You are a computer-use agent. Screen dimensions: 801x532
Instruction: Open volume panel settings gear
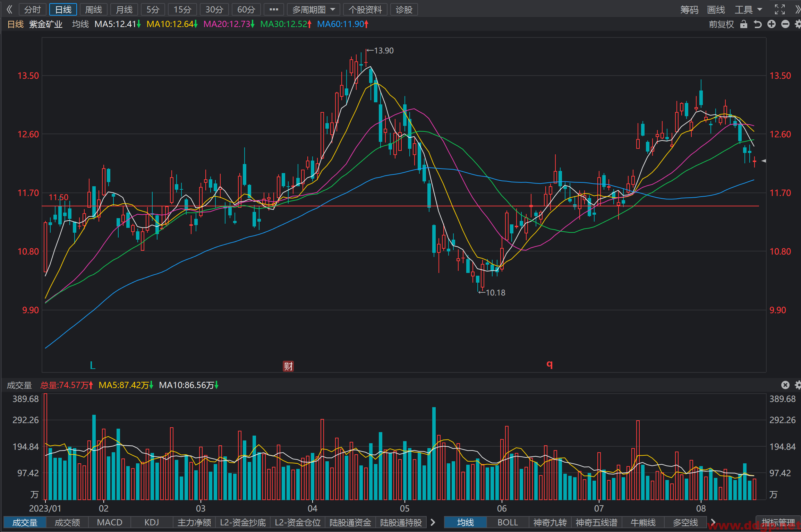(798, 385)
